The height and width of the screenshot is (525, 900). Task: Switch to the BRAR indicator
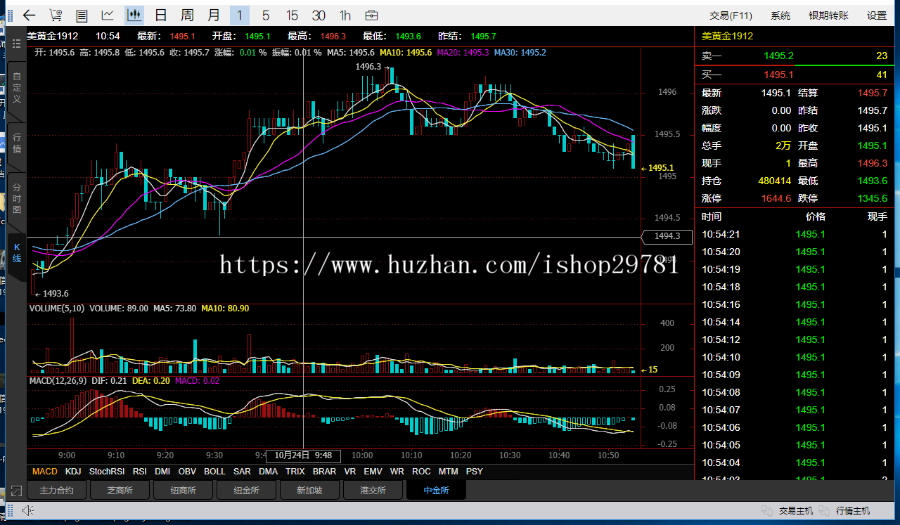pos(324,472)
